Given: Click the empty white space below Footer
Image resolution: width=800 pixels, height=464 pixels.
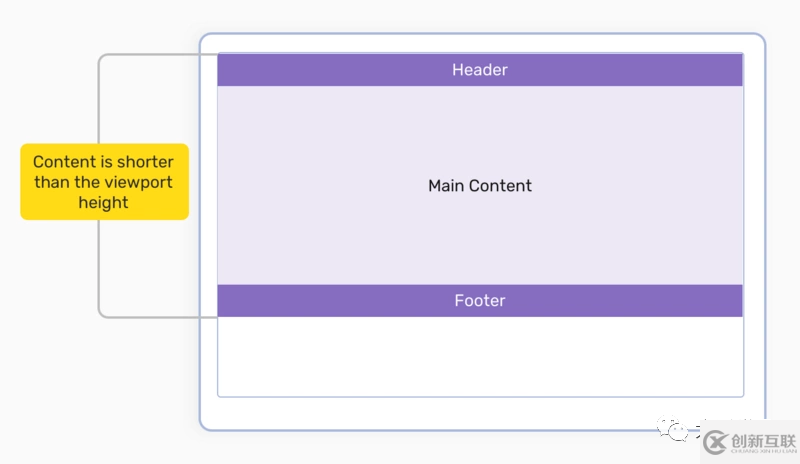Looking at the screenshot, I should 480,356.
